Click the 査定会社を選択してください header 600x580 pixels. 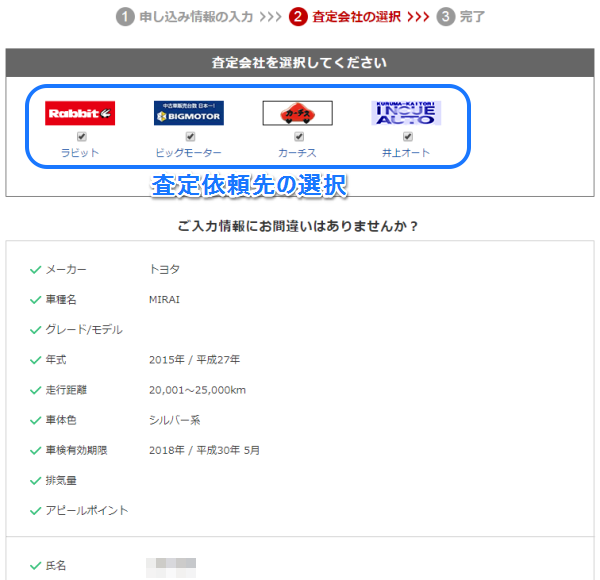300,62
